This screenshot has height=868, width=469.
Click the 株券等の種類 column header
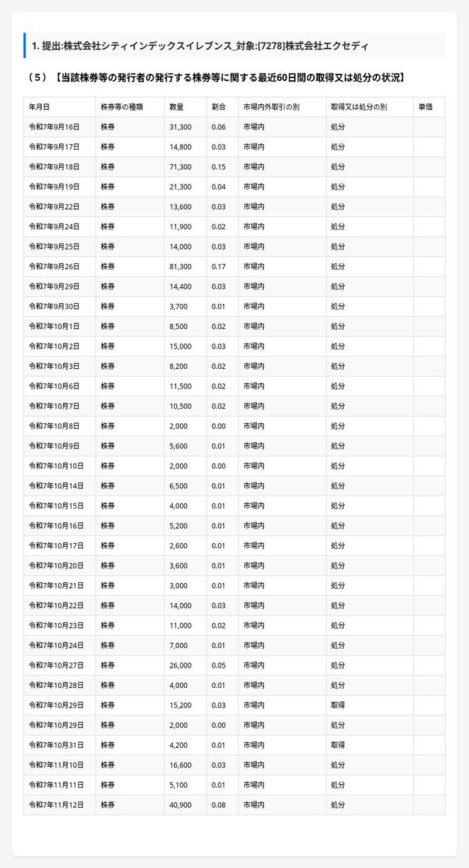122,107
